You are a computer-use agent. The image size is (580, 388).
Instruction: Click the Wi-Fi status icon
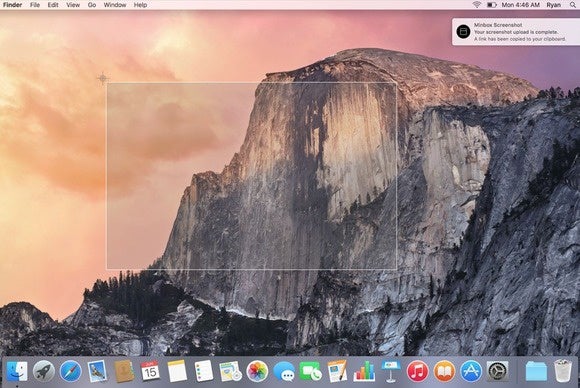[476, 5]
